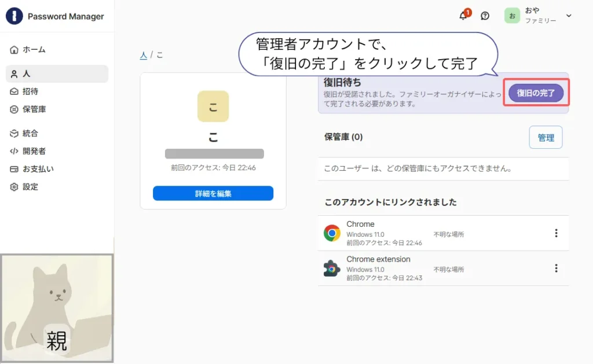Expand the おや ファミリー account dropdown chevron
Image resolution: width=593 pixels, height=364 pixels.
[569, 16]
